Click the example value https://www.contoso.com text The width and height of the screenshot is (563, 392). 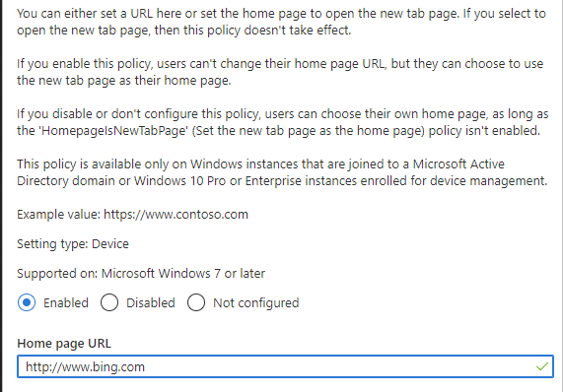coord(176,215)
